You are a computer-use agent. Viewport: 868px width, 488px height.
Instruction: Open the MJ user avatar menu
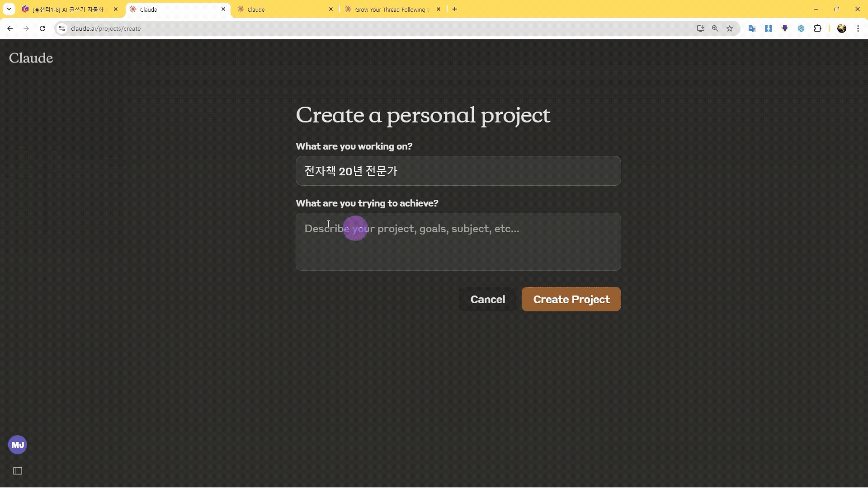(x=18, y=445)
